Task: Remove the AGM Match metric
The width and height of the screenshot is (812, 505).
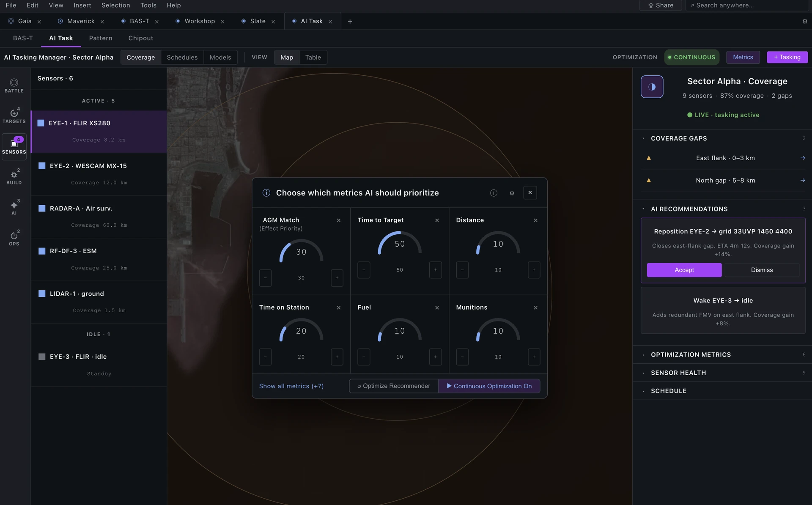Action: [x=338, y=220]
